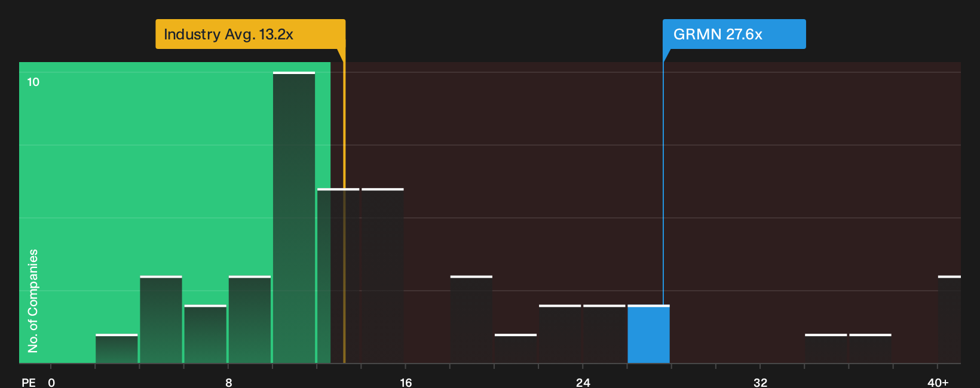The height and width of the screenshot is (388, 980).
Task: Select the bar for PE 34 to 36
Action: [826, 349]
